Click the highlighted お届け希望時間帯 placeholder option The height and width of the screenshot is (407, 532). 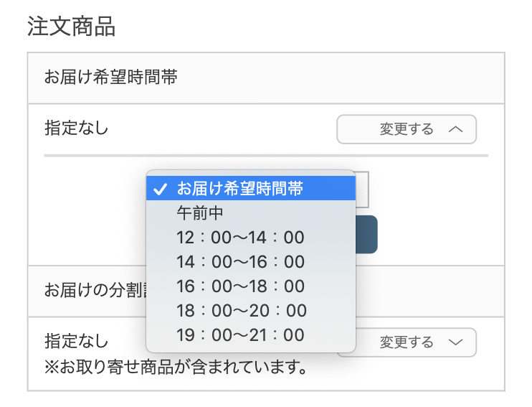[251, 188]
